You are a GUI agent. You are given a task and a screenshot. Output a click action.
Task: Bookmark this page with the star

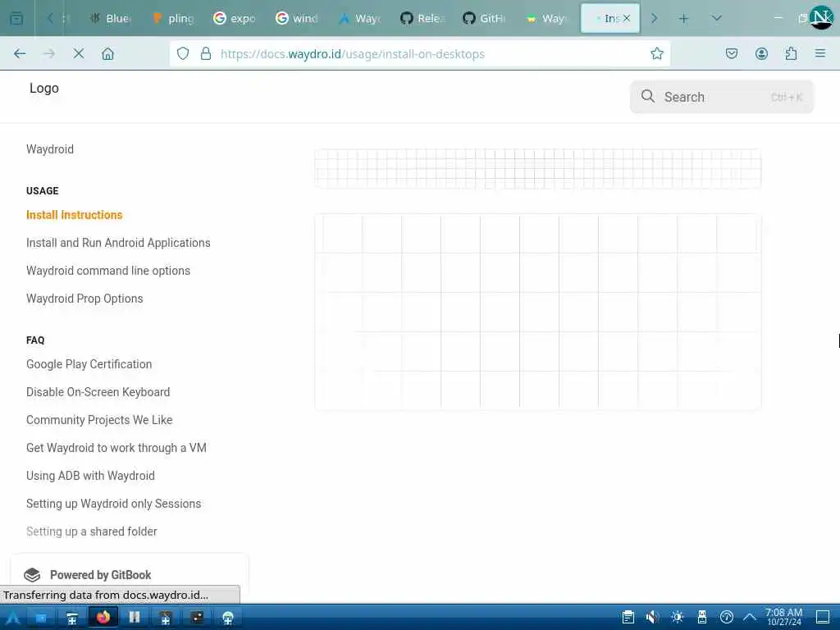[x=657, y=53]
